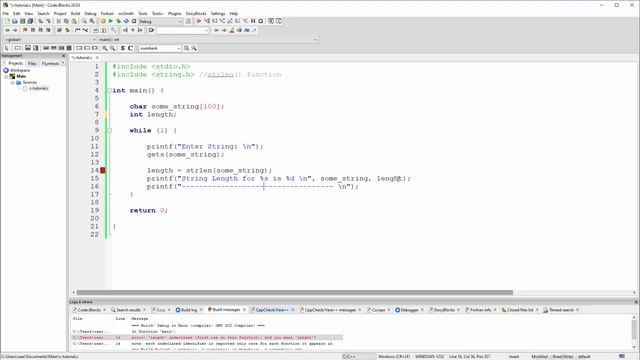Select c-tutorial.c in project tree

[38, 89]
